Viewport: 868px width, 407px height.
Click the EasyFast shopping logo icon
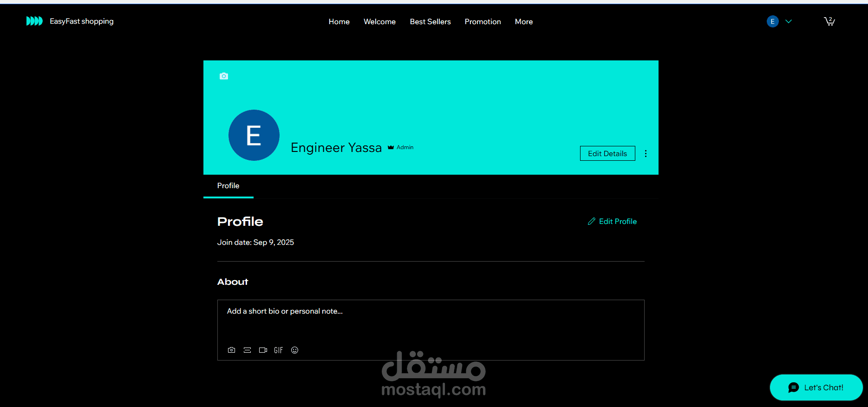coord(34,21)
